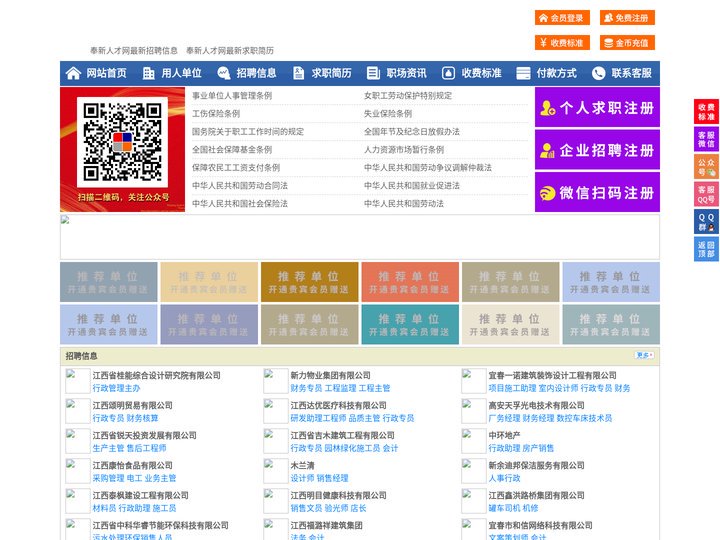Click the news icon beside 职场资讯

[x=373, y=73]
